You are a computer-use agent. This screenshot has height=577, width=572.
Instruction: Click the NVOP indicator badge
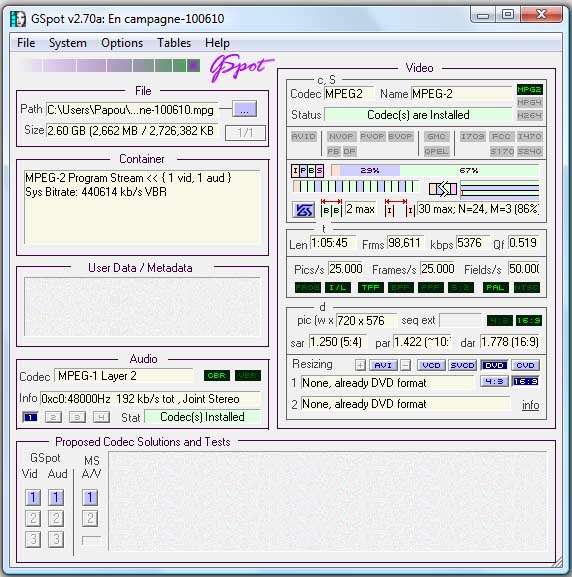coord(341,137)
